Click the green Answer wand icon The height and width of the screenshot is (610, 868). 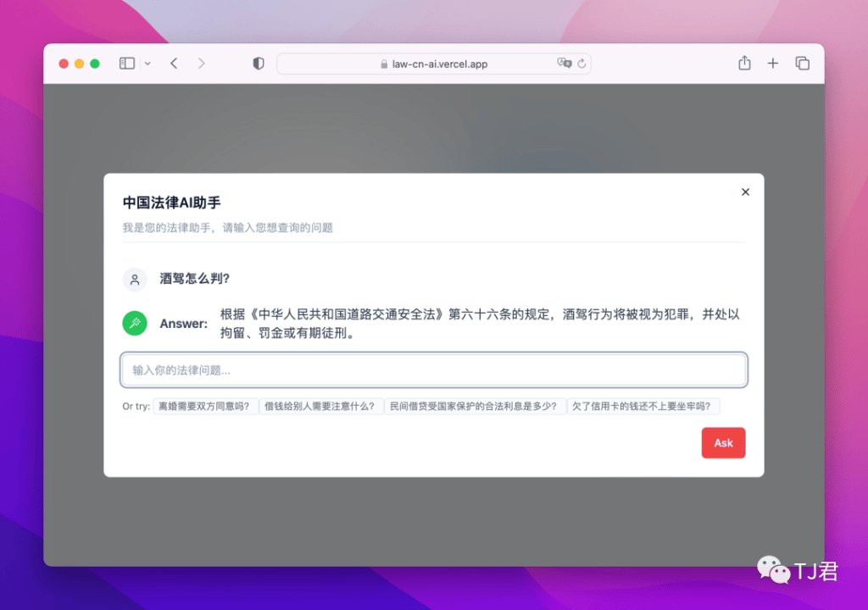[x=135, y=323]
